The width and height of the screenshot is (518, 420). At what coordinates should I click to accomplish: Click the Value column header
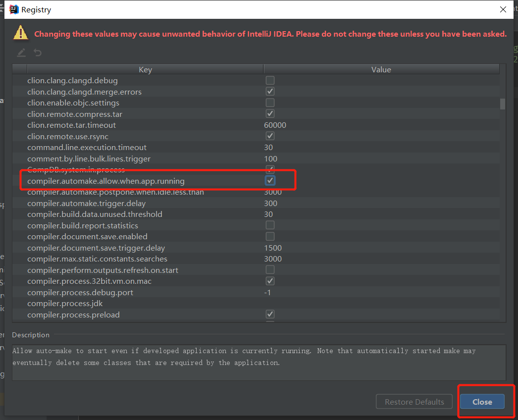[x=381, y=69]
